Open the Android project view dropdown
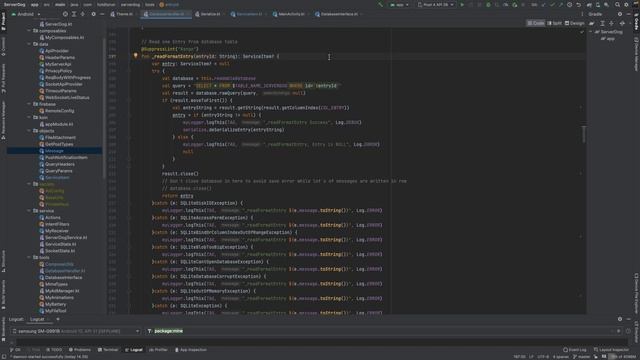Viewport: 640px width, 360px height. point(26,14)
